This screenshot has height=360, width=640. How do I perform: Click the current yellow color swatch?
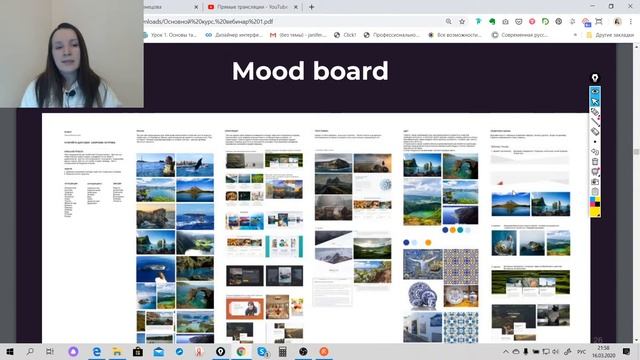point(595,211)
